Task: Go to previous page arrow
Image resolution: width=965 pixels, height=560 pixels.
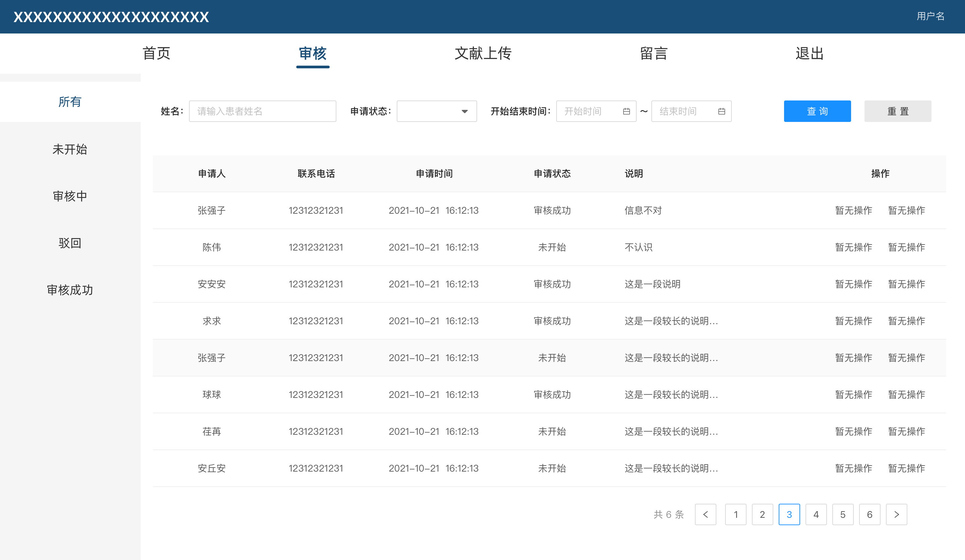Action: [705, 514]
